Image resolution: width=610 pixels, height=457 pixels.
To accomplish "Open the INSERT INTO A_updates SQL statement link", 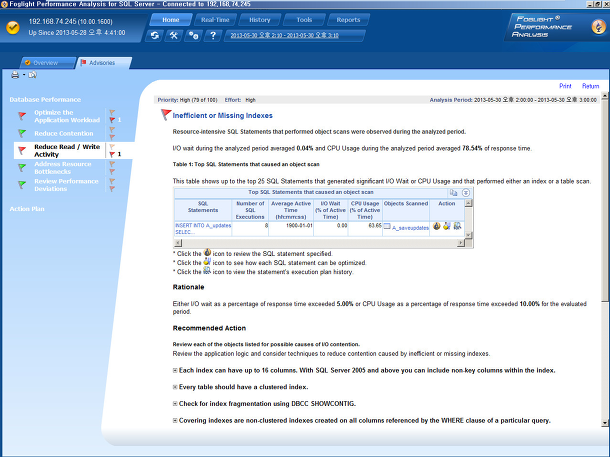I will pyautogui.click(x=203, y=229).
